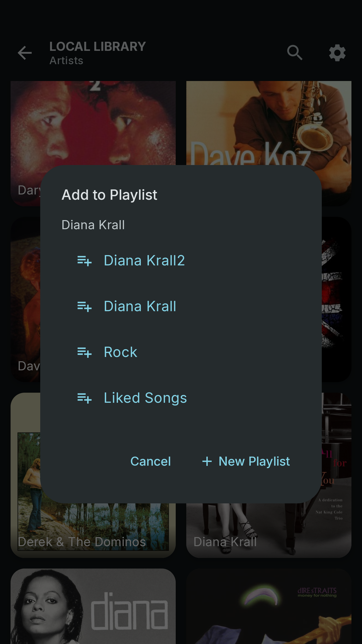This screenshot has width=362, height=644.
Task: Click add-to-playlist icon beside Liked Songs
Action: pos(84,398)
